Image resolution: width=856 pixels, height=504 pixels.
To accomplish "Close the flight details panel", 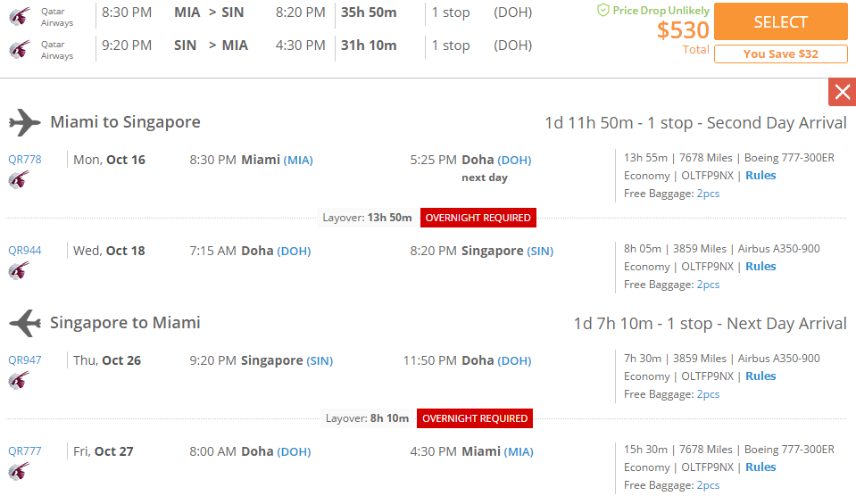I will click(842, 92).
